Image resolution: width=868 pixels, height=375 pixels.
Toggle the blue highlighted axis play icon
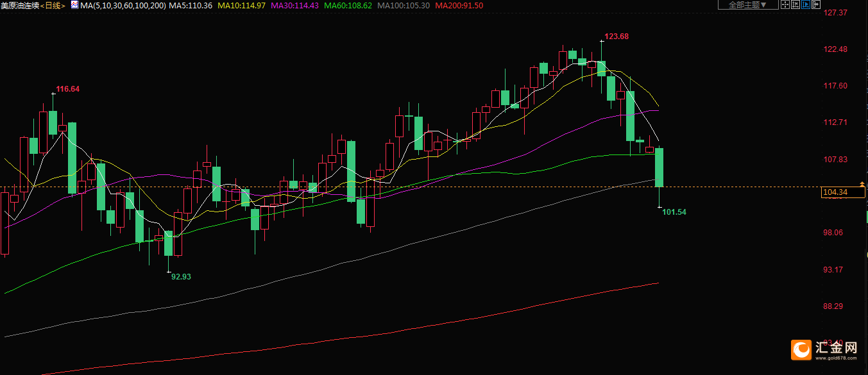(x=806, y=5)
